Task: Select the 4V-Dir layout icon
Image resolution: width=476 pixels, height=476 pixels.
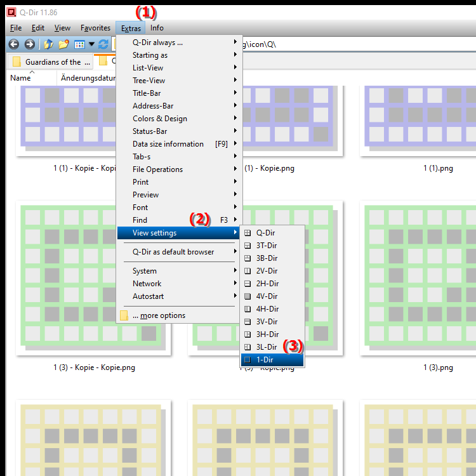Action: (248, 296)
